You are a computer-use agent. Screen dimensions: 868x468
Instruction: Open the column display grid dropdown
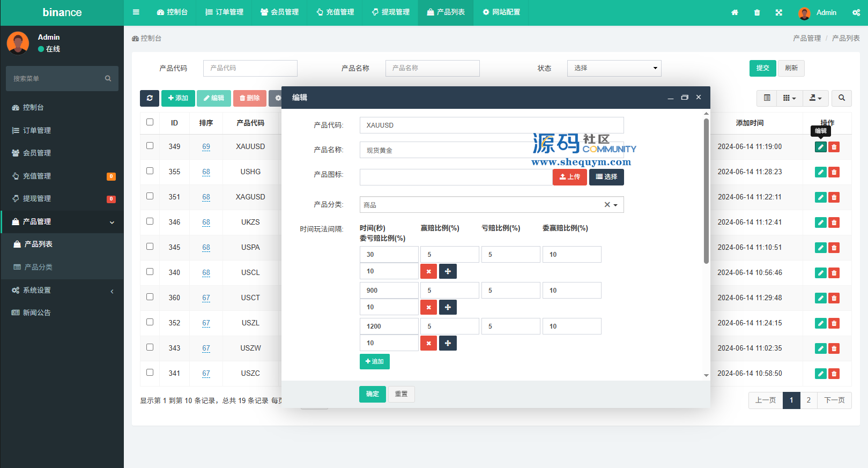click(789, 98)
